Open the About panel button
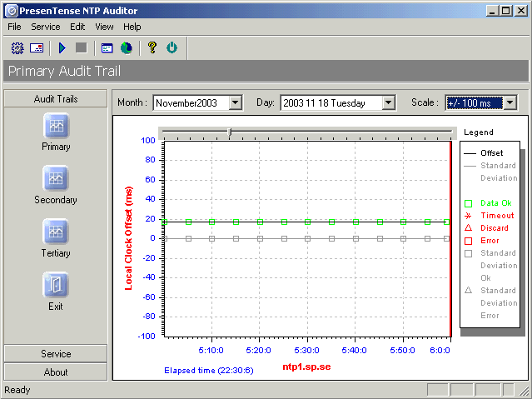The width and height of the screenshot is (532, 399). pyautogui.click(x=56, y=372)
